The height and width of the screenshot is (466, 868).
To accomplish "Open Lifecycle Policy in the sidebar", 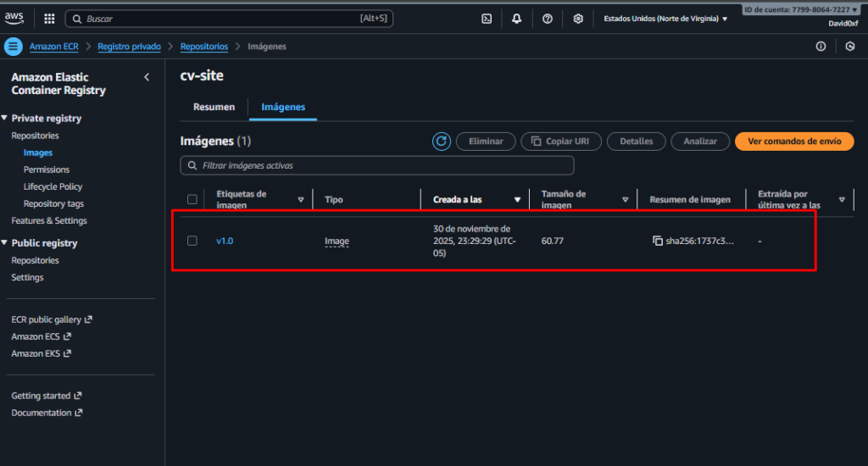I will click(x=53, y=186).
